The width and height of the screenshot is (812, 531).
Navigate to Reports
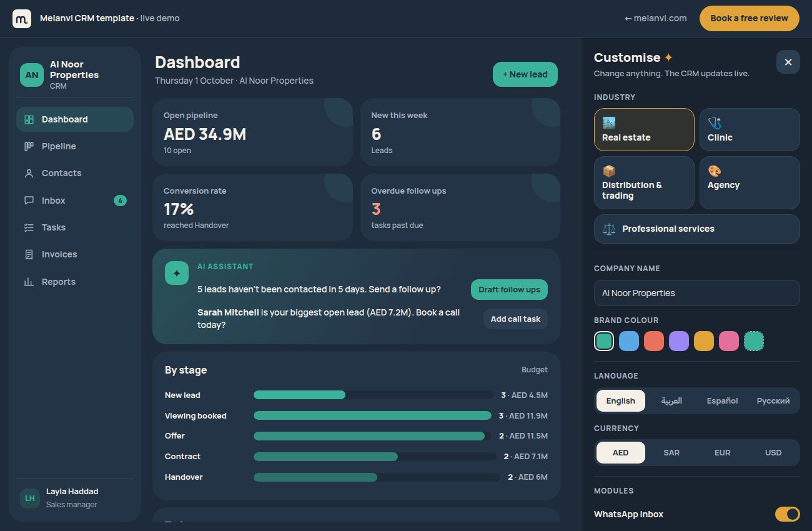75,282
